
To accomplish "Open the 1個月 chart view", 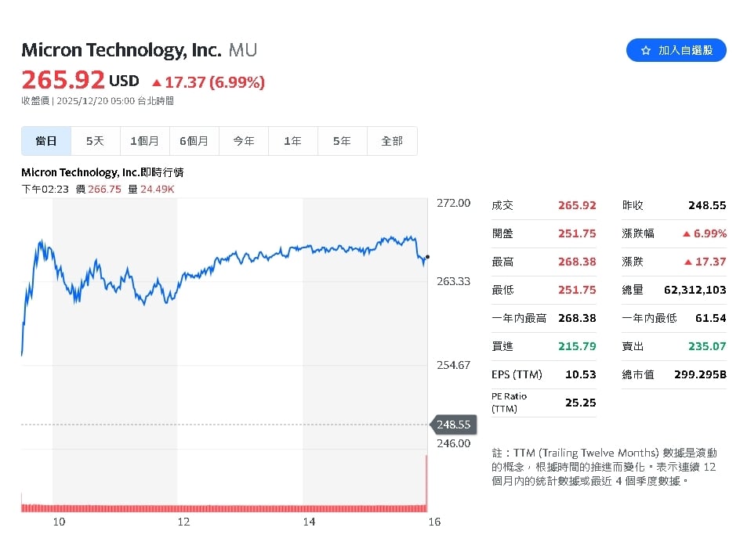I will (144, 141).
